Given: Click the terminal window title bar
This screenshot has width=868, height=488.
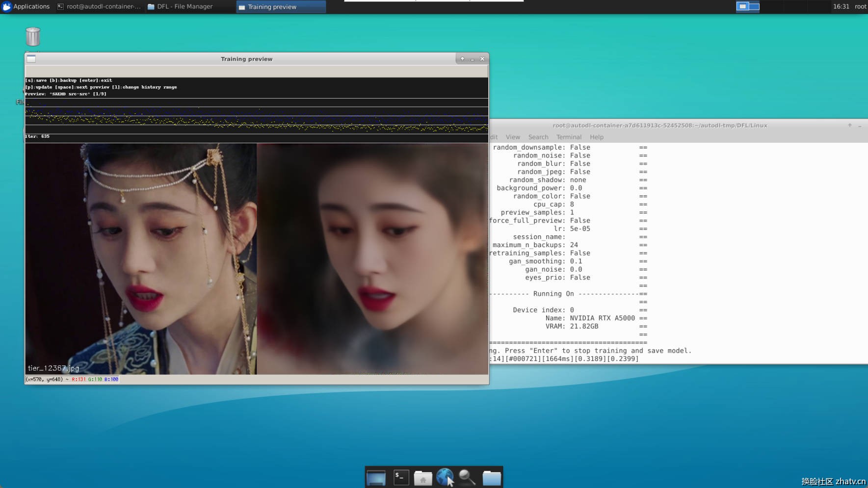Looking at the screenshot, I should (x=660, y=125).
